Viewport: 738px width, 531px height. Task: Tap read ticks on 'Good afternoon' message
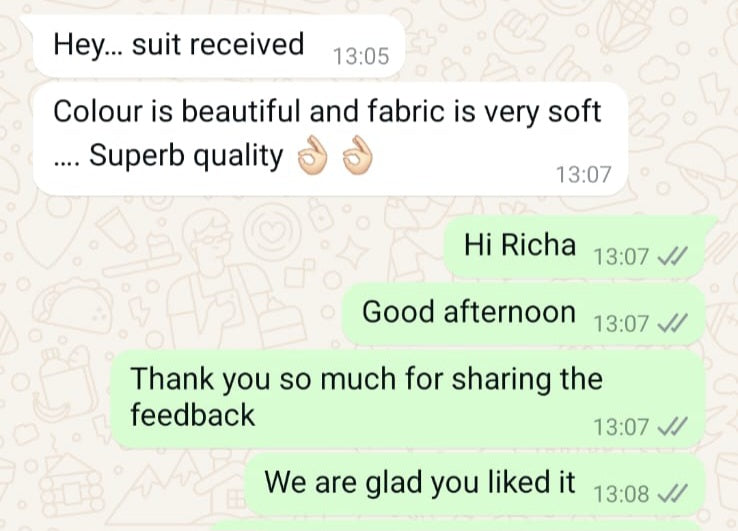tap(673, 323)
